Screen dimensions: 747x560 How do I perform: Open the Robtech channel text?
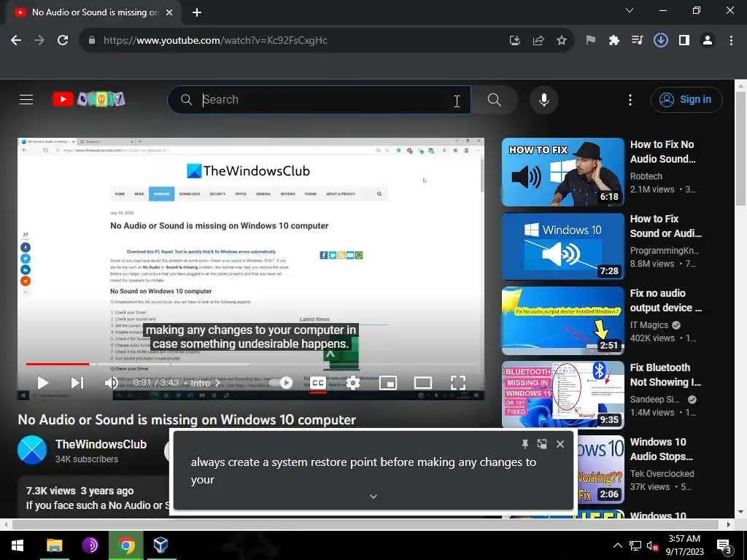pyautogui.click(x=646, y=176)
